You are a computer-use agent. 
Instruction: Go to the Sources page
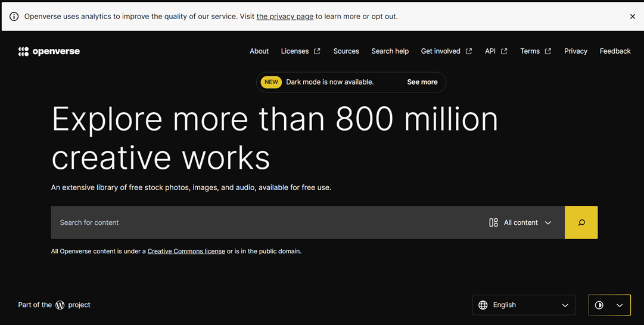point(346,51)
